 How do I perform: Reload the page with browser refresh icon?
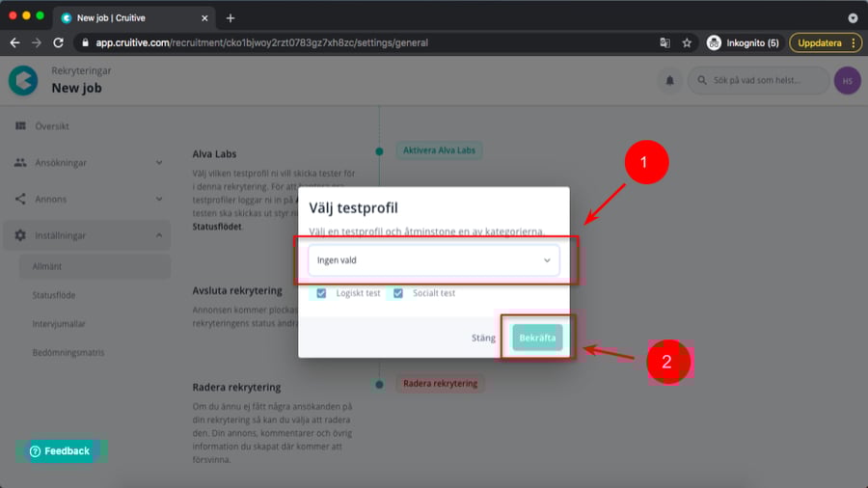coord(58,42)
